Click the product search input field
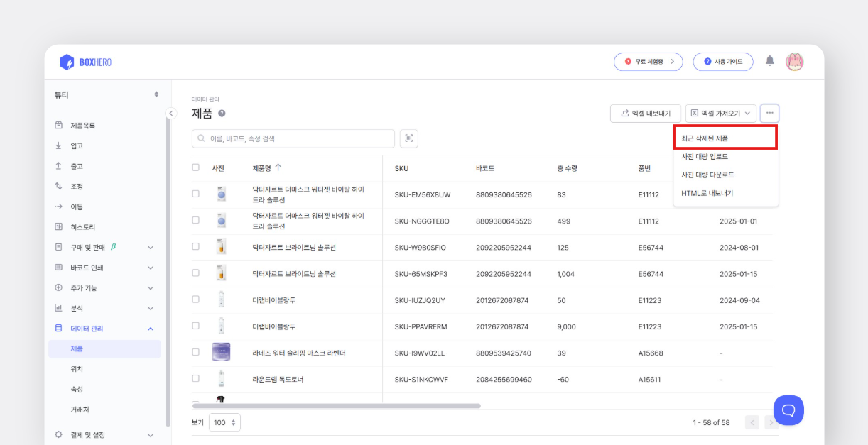Screen dimensions: 868x445 293,138
